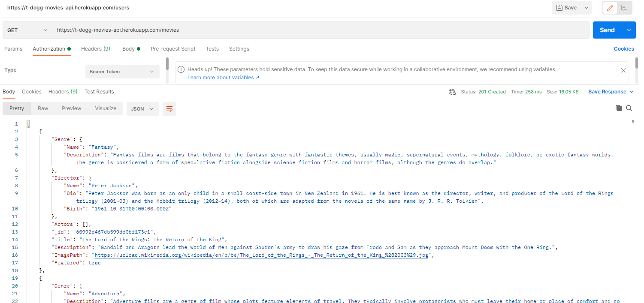
Task: Open the comments panel icon
Action: coord(624,8)
